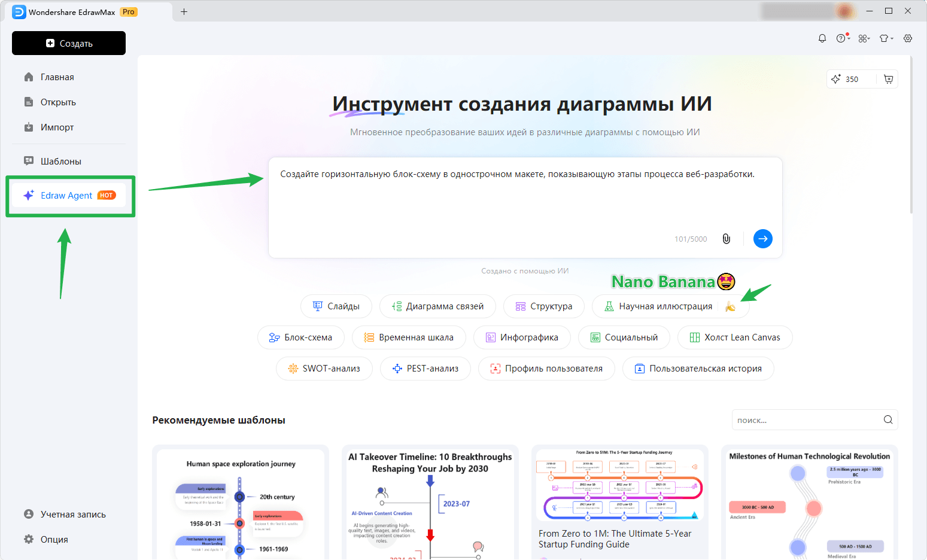
Task: Open the settings gear in the top-right corner
Action: (907, 38)
